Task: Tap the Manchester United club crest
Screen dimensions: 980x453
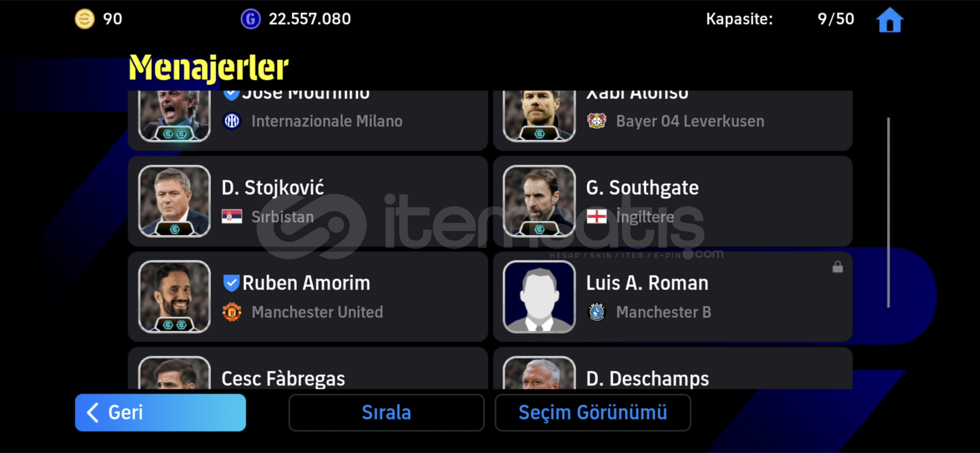Action: pos(231,312)
